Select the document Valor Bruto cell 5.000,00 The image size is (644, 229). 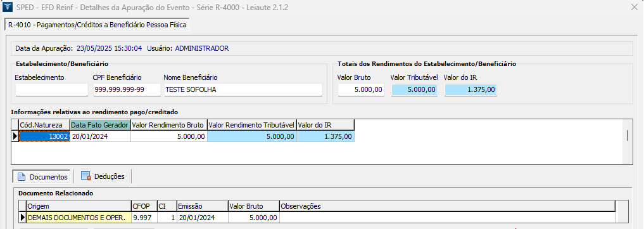point(253,218)
